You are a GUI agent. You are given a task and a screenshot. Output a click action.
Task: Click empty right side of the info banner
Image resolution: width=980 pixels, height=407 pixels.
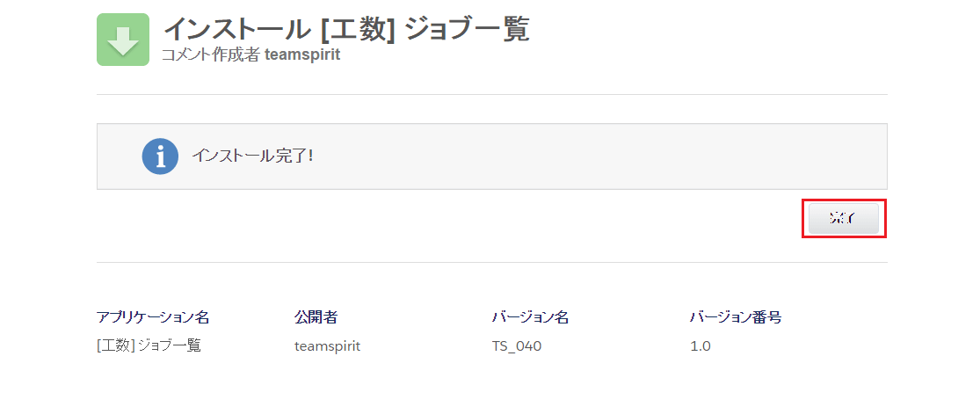tap(625, 156)
